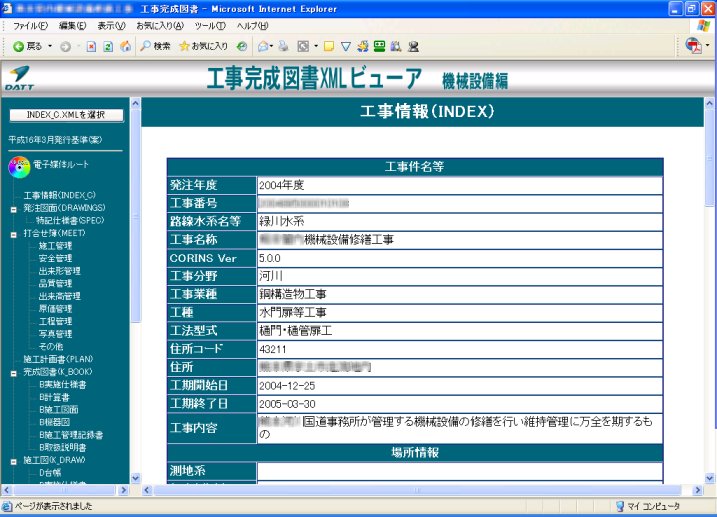Stop page loading with the red X icon
The height and width of the screenshot is (517, 717).
91,46
